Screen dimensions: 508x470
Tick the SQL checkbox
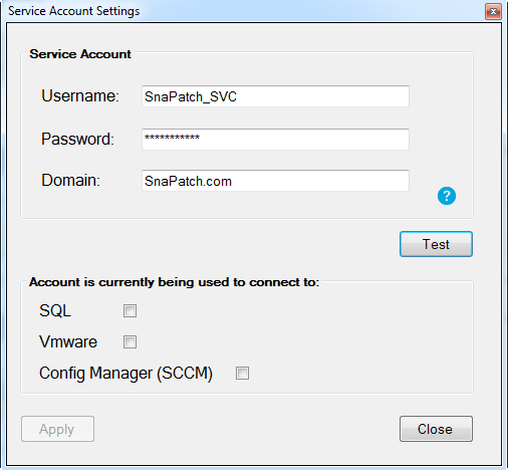click(x=130, y=311)
